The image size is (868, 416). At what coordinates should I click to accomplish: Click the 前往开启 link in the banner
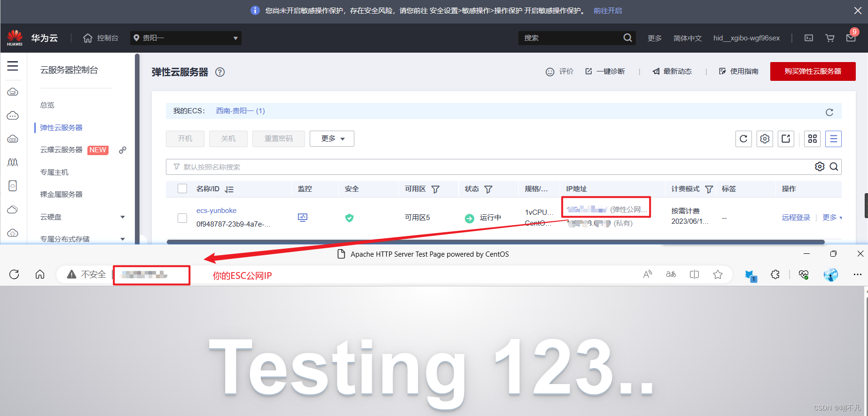pos(608,10)
